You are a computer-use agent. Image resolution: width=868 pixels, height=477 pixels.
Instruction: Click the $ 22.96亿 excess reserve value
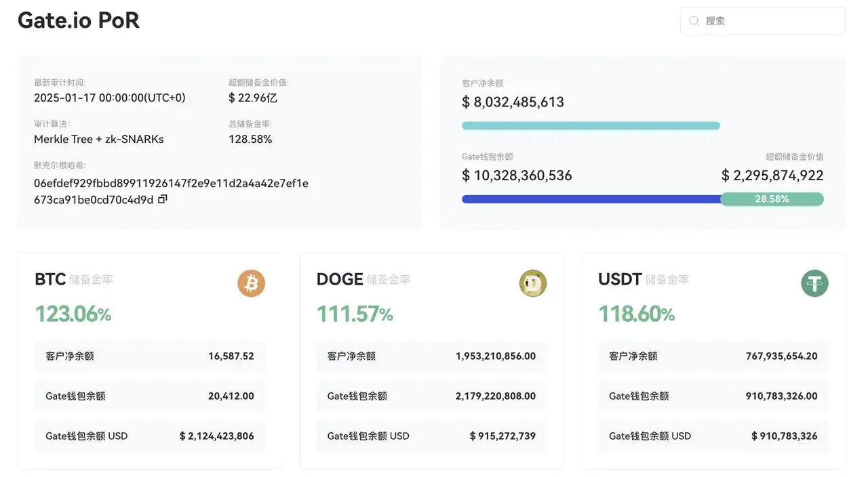[253, 98]
